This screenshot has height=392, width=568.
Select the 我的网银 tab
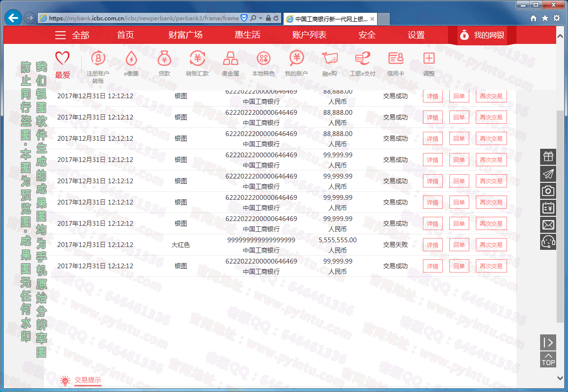(482, 35)
